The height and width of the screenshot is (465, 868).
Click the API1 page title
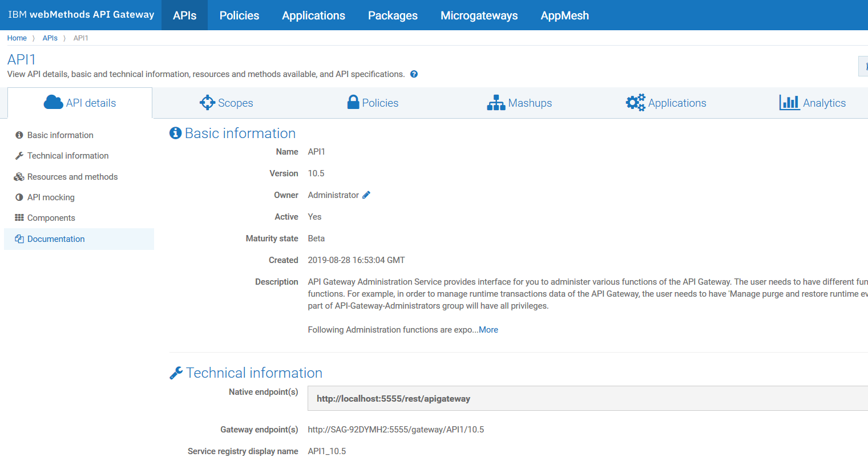pos(22,59)
